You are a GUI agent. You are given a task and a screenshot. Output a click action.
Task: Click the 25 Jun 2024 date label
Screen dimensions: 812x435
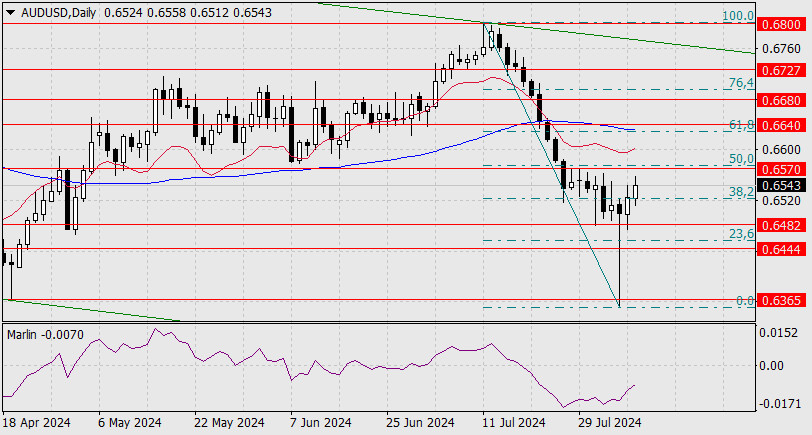(x=419, y=423)
